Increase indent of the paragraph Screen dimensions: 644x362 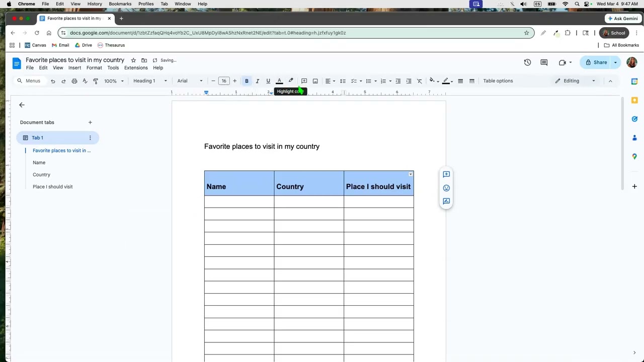[x=409, y=81]
